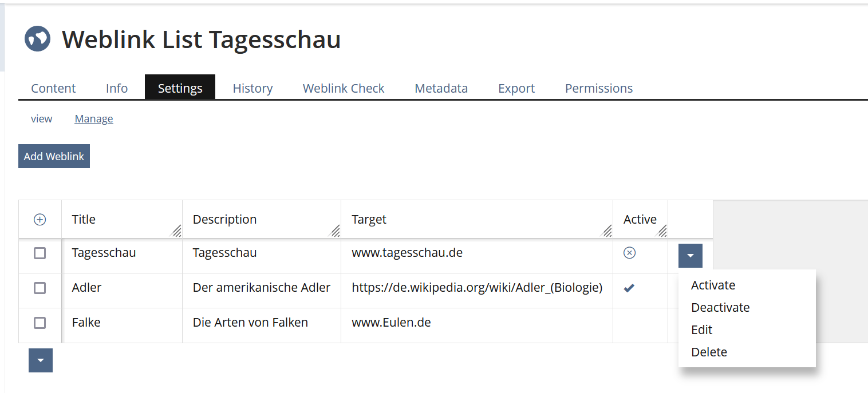Click the inactive cross icon for Tagesschau
Screen dimensions: 868x393
click(629, 253)
